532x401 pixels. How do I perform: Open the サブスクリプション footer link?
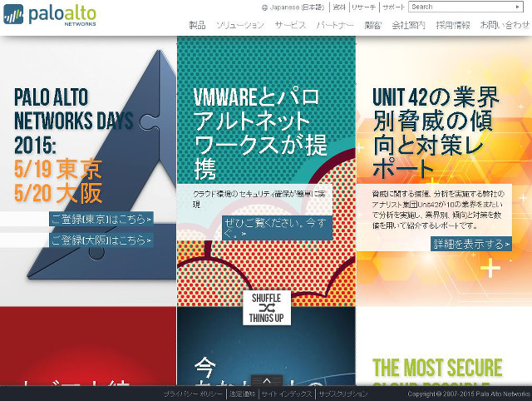pyautogui.click(x=343, y=394)
